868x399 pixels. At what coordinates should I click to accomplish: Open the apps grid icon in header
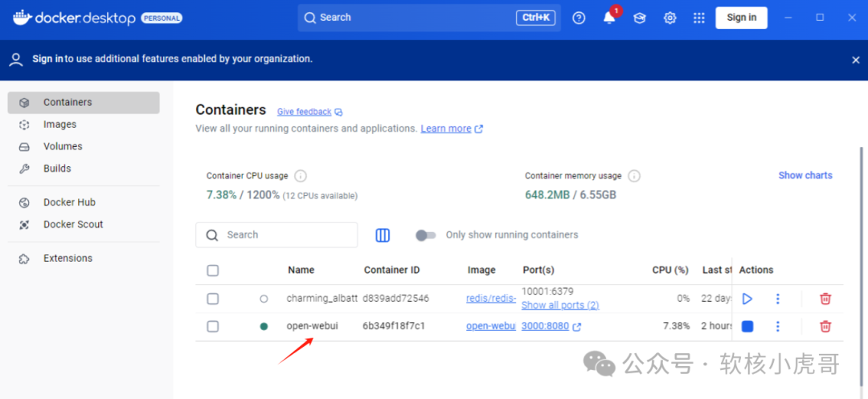point(699,18)
